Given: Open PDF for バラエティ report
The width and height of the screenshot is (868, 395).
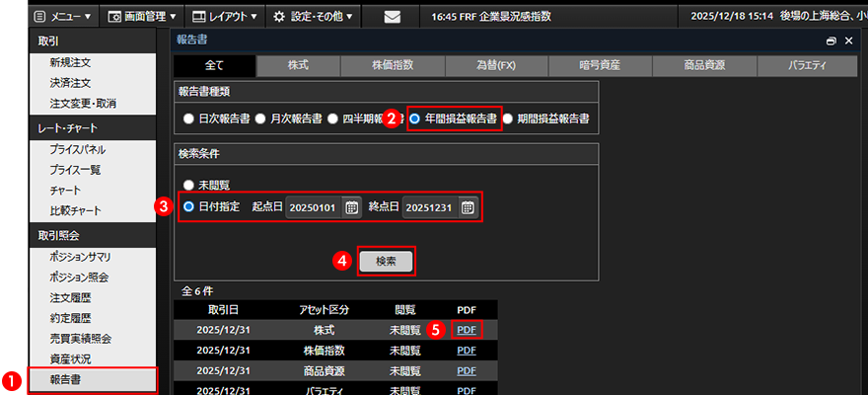Looking at the screenshot, I should tap(467, 390).
